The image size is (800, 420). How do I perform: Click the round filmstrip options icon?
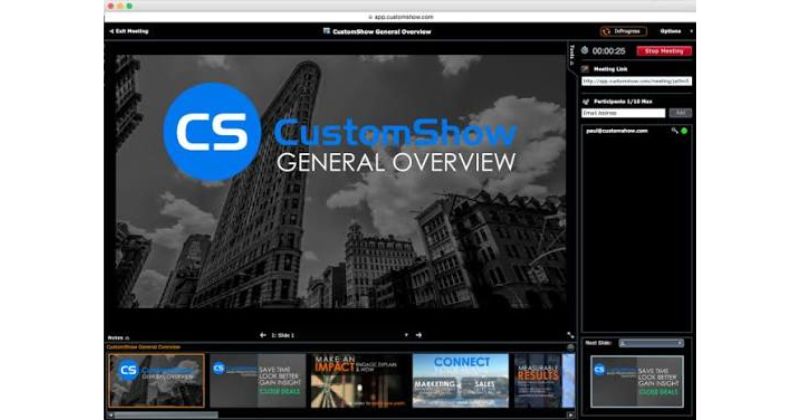click(x=570, y=348)
